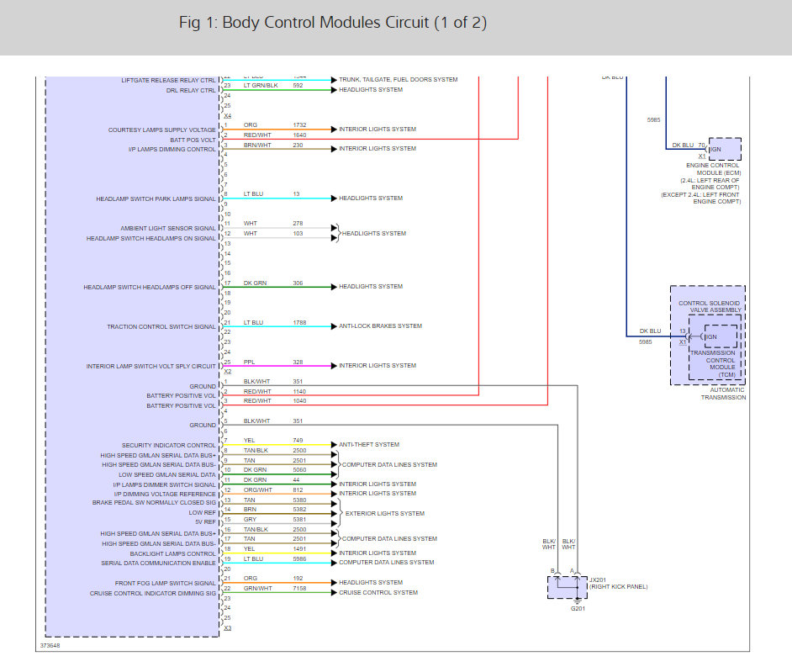Select 'SECURITY INDICATOR CONTROL' label

(168, 446)
